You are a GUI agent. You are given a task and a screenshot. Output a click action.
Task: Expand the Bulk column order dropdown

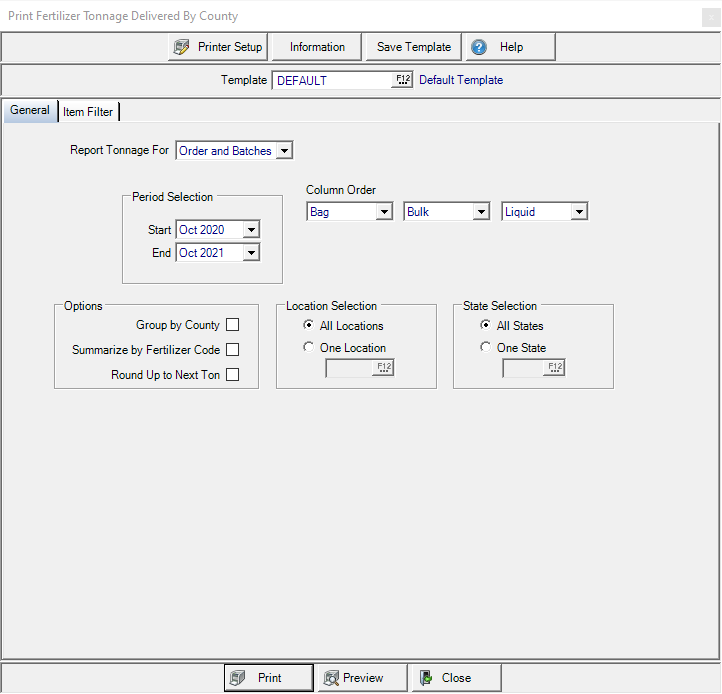(x=481, y=212)
